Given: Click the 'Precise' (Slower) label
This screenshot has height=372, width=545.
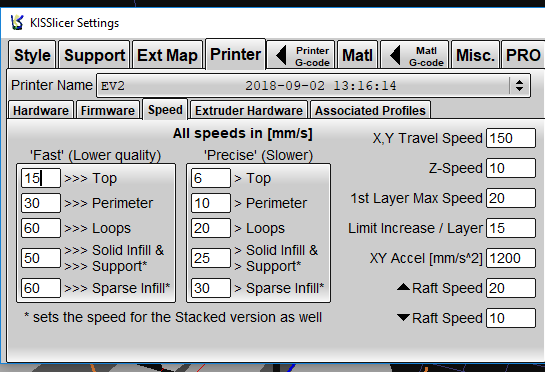Looking at the screenshot, I should pyautogui.click(x=259, y=155).
